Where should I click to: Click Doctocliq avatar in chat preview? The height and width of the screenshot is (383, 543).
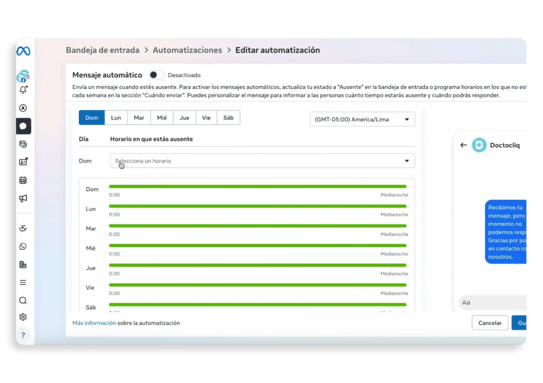[479, 145]
